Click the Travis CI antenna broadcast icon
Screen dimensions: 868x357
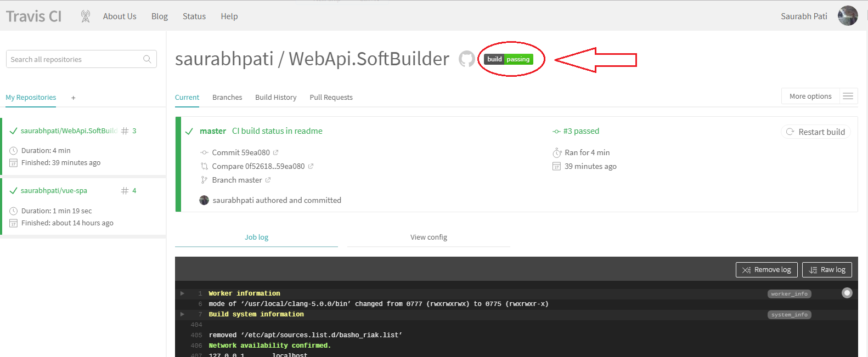86,16
